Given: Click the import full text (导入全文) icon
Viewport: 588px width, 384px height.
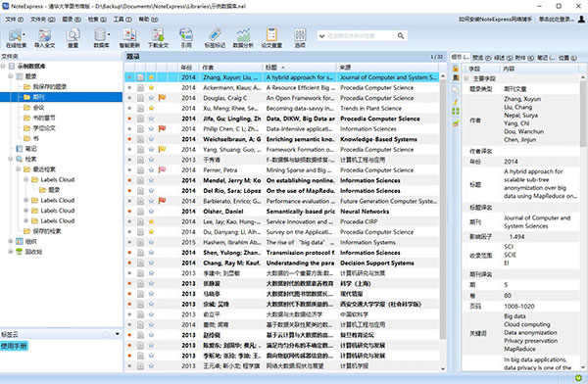Looking at the screenshot, I should click(45, 38).
